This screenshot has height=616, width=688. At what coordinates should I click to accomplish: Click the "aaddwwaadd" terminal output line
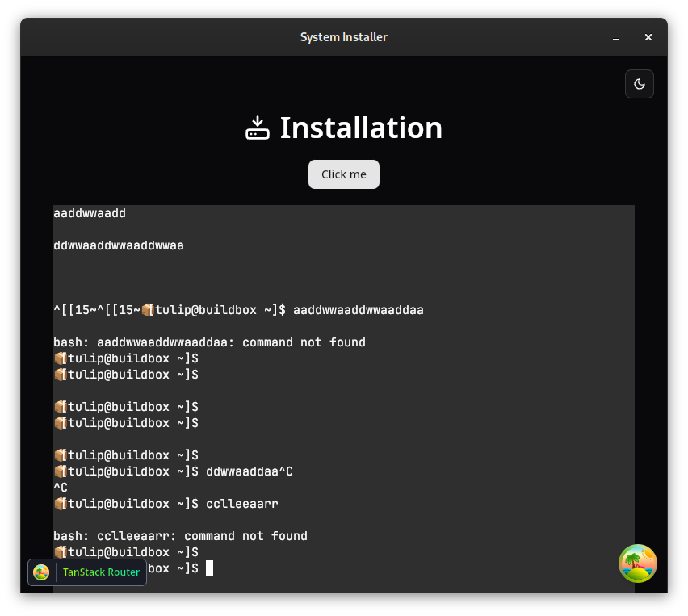coord(90,213)
